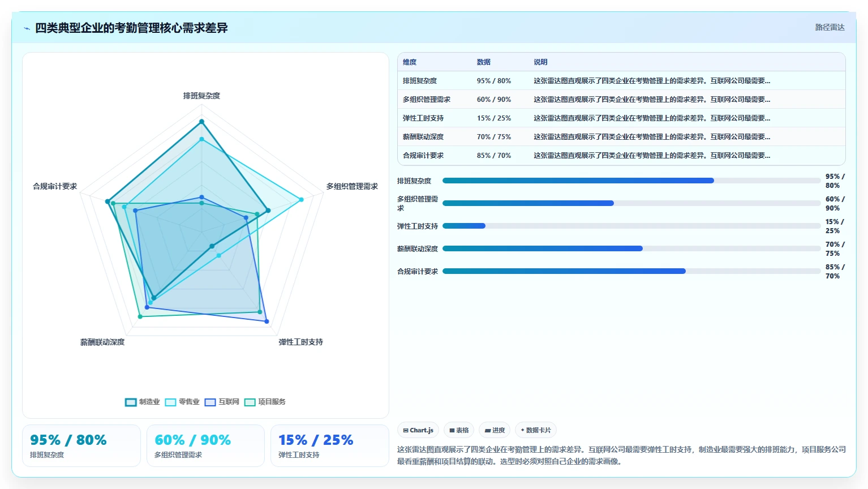Click the 数据卡片 tag icon
This screenshot has height=489, width=868.
522,430
